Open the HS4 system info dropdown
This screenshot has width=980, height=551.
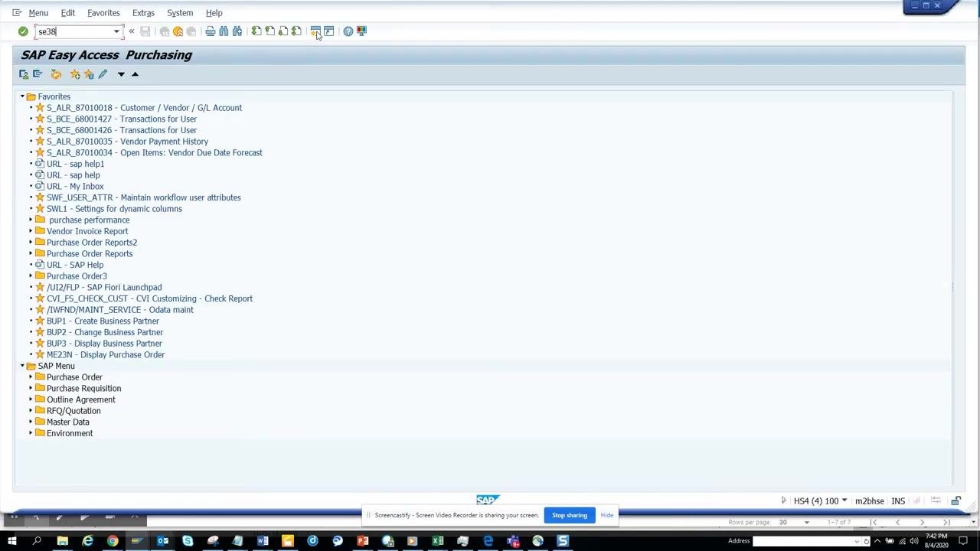click(844, 500)
